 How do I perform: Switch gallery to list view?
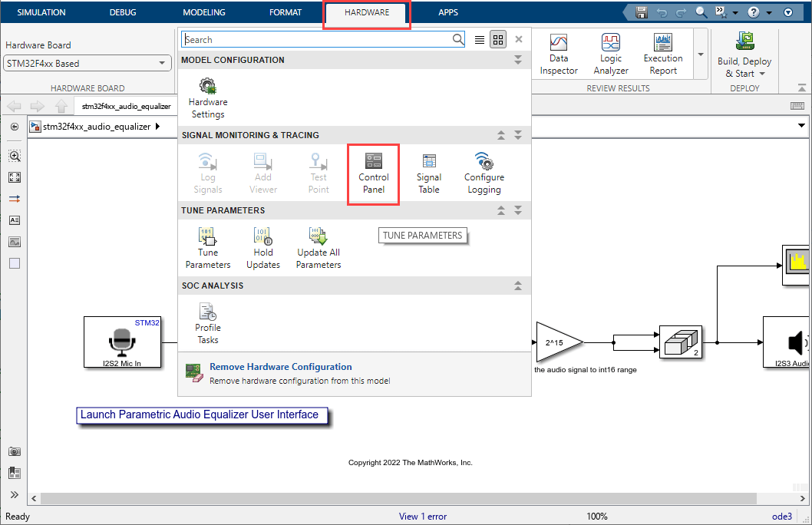pyautogui.click(x=480, y=40)
